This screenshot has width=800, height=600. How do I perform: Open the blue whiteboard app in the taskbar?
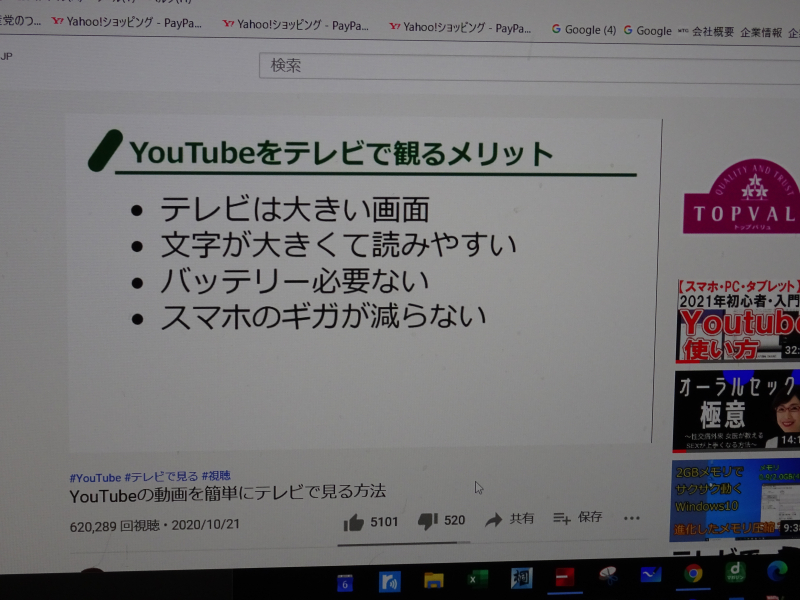coord(651,574)
